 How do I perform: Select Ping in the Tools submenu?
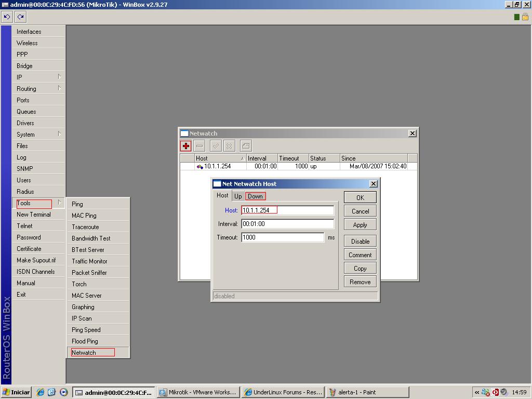tap(98, 204)
